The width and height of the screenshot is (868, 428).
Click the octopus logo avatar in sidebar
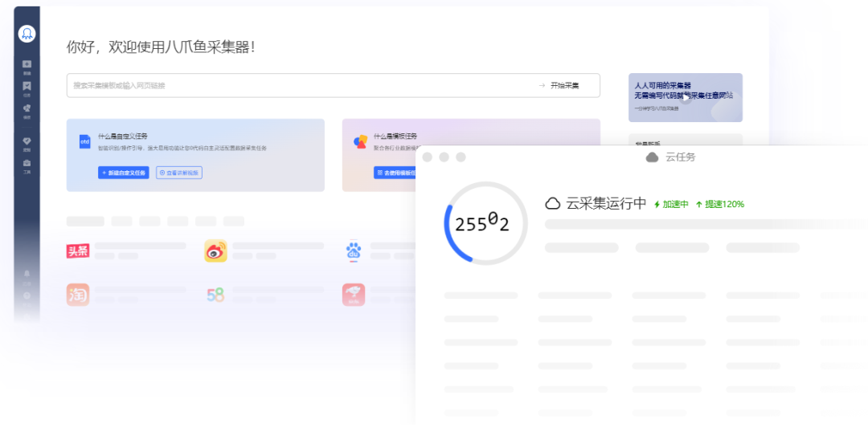pyautogui.click(x=27, y=34)
